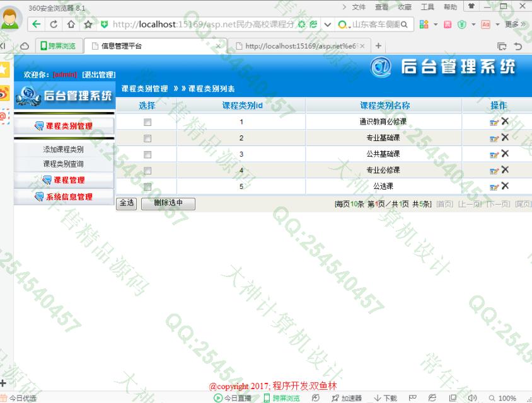Reload the page with the refresh icon
This screenshot has height=403, width=532.
tap(54, 24)
